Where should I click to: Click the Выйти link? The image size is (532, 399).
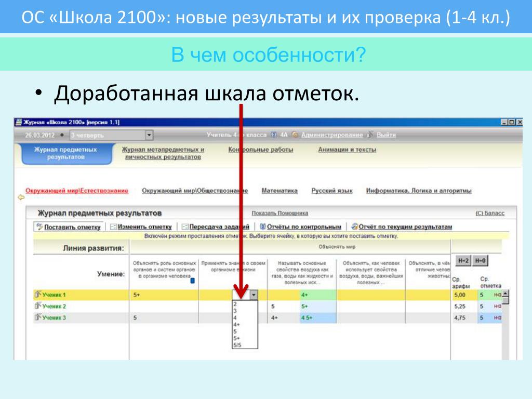(x=386, y=135)
